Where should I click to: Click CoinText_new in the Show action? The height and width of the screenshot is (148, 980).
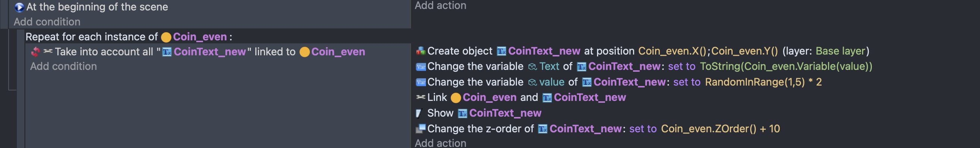pyautogui.click(x=505, y=113)
